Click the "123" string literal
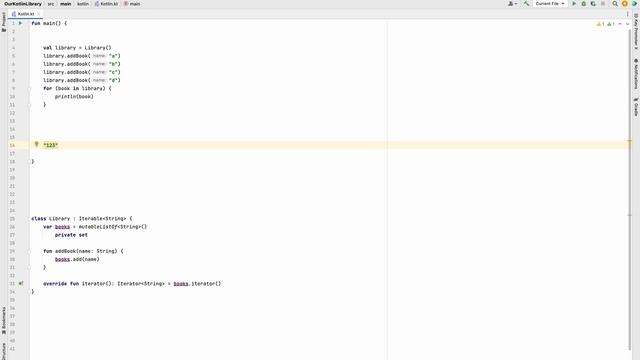Image resolution: width=640 pixels, height=360 pixels. pos(51,145)
